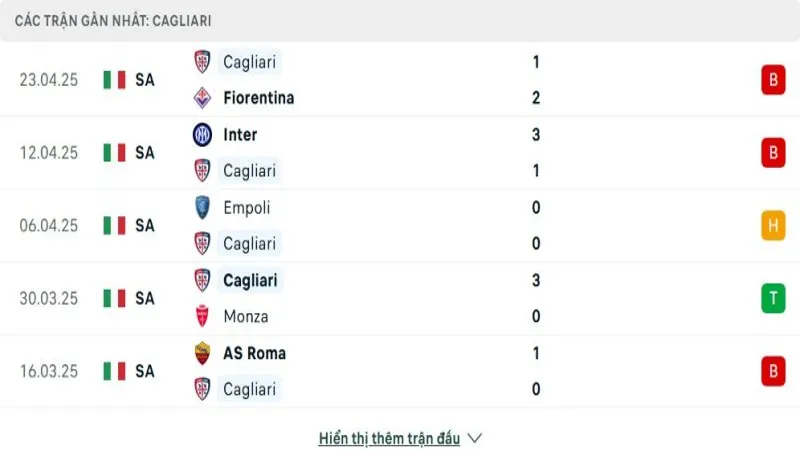Click the Fiorentina club crest icon
This screenshot has height=450, width=800.
pos(202,98)
